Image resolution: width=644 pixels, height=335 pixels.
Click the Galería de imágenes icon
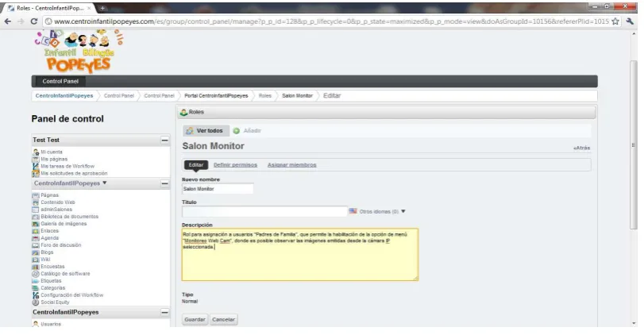coord(36,224)
